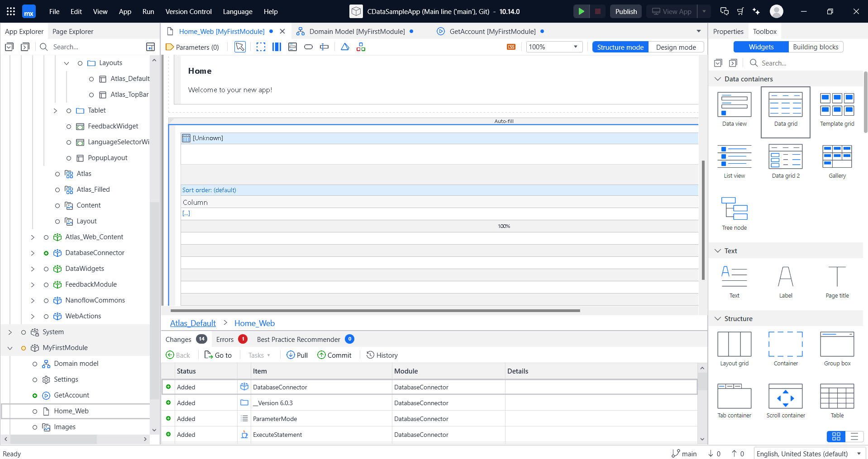868x459 pixels.
Task: Click the page editor horizontal scrollbar
Action: coord(375,311)
